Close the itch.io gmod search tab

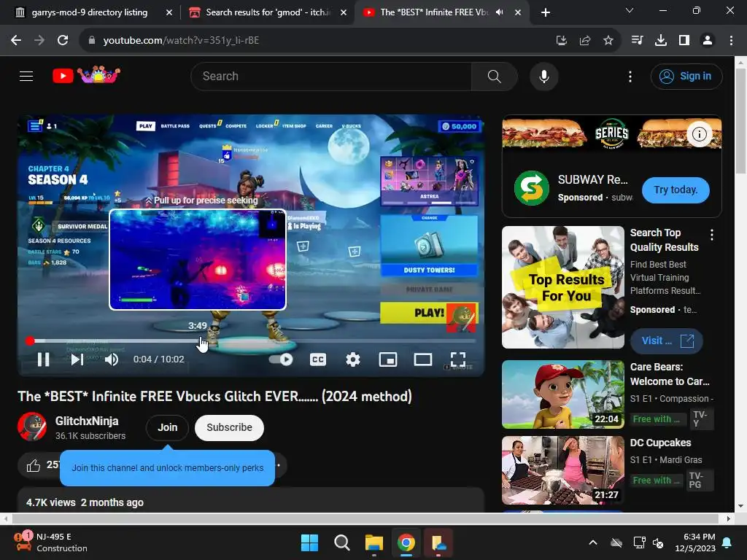(x=344, y=13)
